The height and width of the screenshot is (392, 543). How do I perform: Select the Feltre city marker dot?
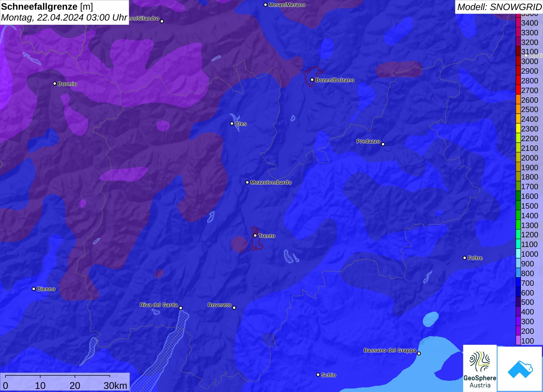[x=465, y=258]
